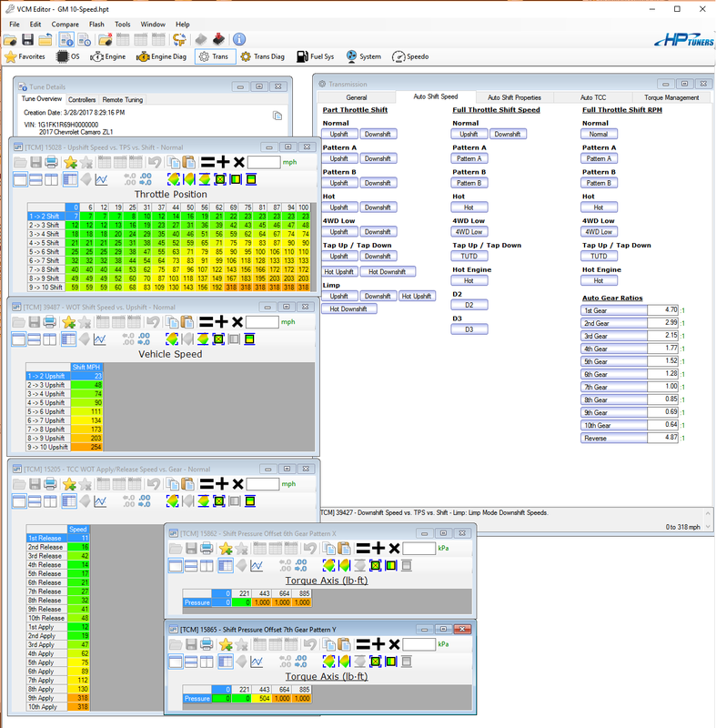The height and width of the screenshot is (728, 716).
Task: Switch to Auto Shift Properties tab
Action: 514,97
